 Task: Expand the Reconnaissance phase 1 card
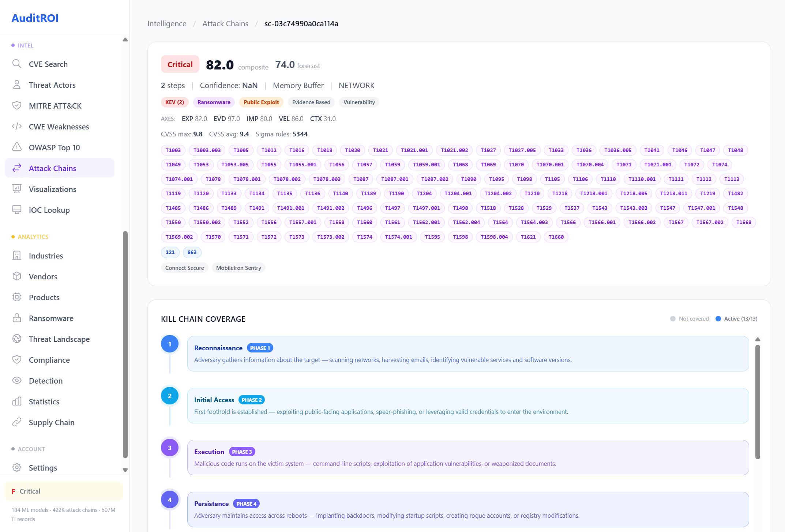[468, 354]
